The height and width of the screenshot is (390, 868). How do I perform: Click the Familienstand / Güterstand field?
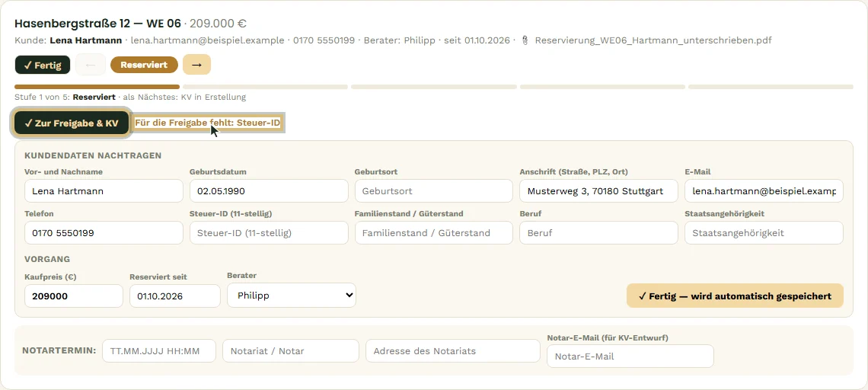coord(433,233)
